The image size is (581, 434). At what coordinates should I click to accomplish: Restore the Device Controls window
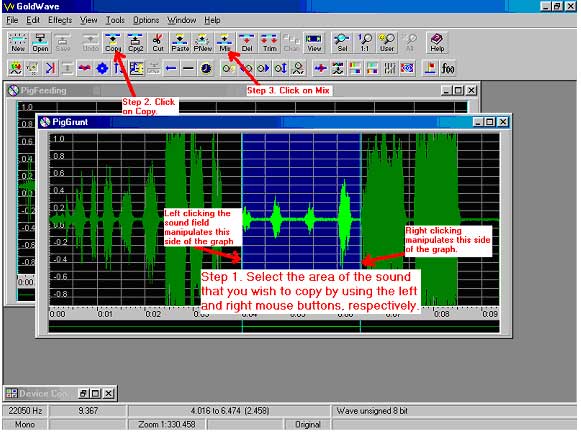coord(83,393)
